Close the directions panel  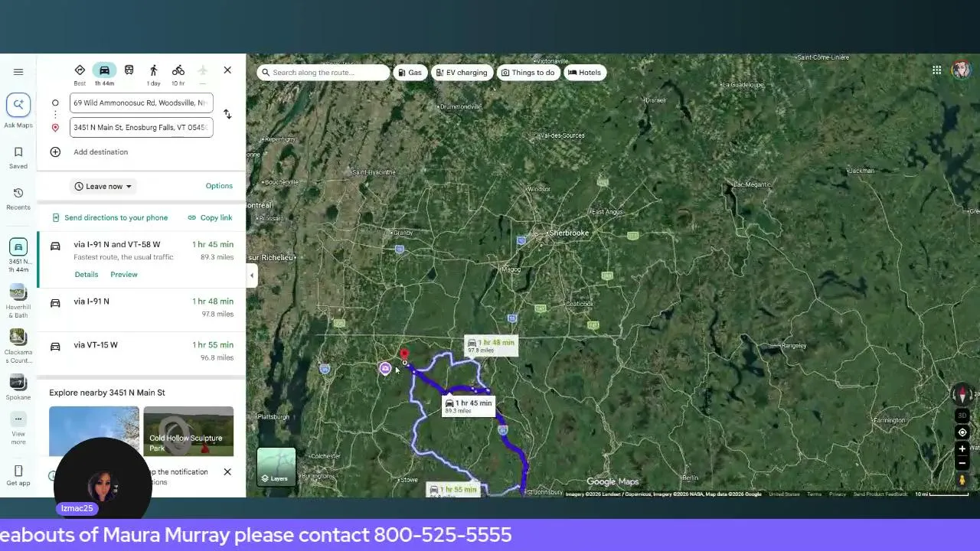[x=227, y=70]
